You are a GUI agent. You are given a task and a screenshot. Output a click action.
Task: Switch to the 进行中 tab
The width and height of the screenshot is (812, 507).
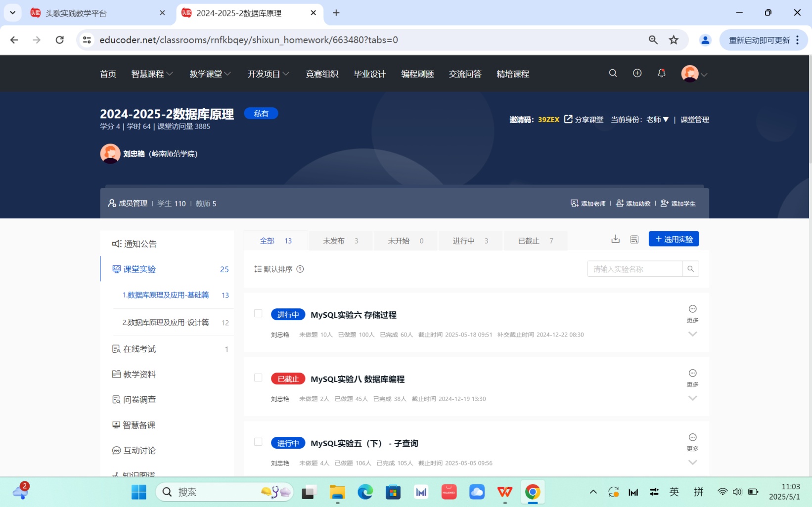[470, 241]
